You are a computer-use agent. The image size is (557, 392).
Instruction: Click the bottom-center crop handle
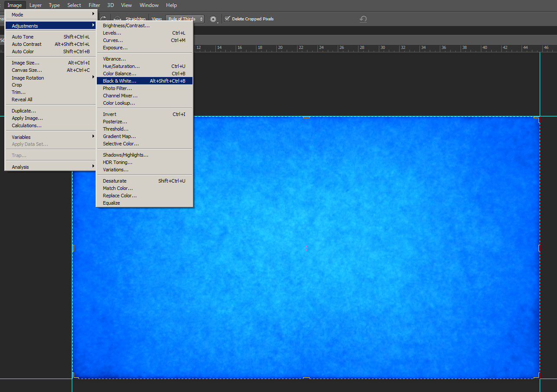point(306,378)
